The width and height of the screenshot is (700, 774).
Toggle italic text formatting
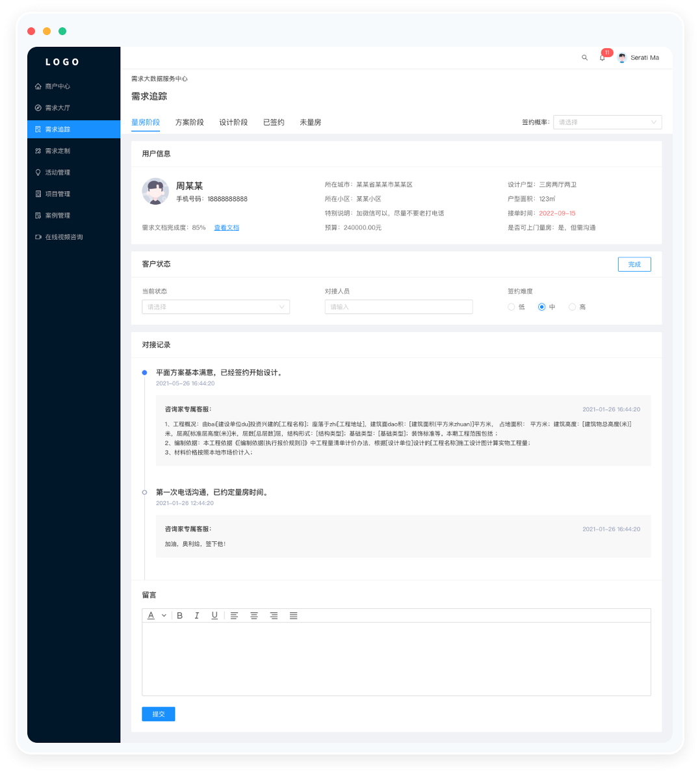click(197, 615)
